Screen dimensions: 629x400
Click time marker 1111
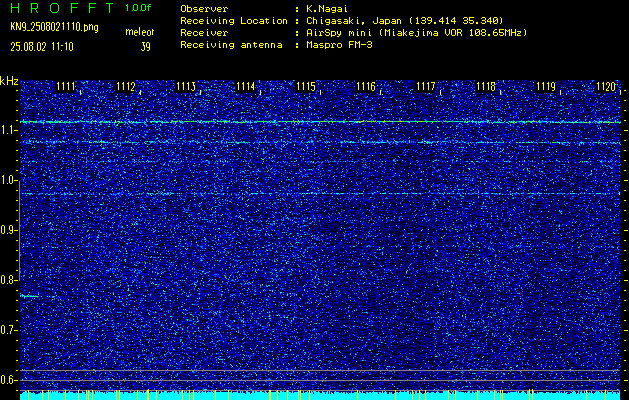(66, 86)
